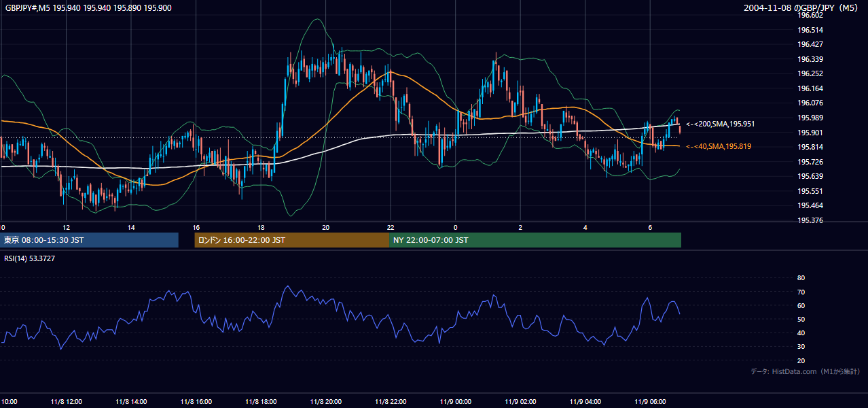Click the 11/8 20:00 bottom time label
Image resolution: width=868 pixels, height=408 pixels.
point(325,402)
